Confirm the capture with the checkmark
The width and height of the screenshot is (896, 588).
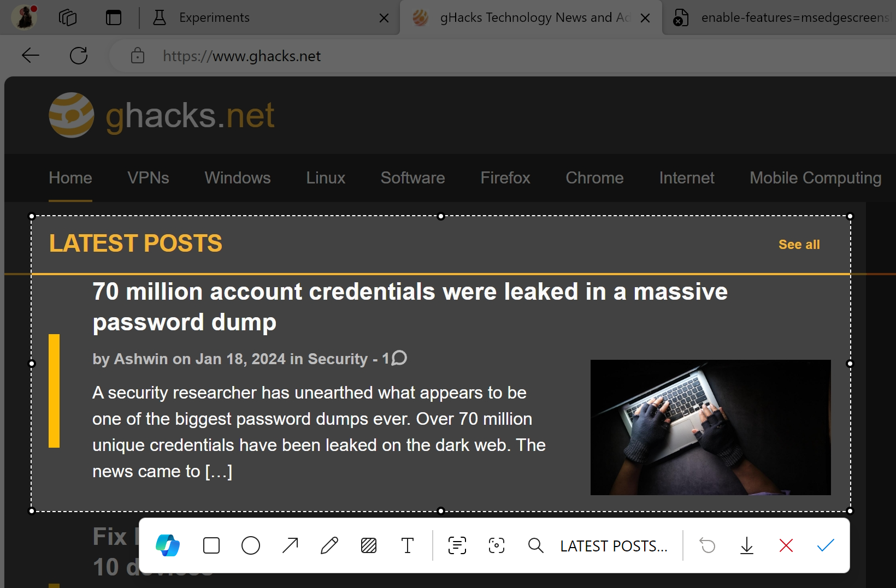(825, 545)
